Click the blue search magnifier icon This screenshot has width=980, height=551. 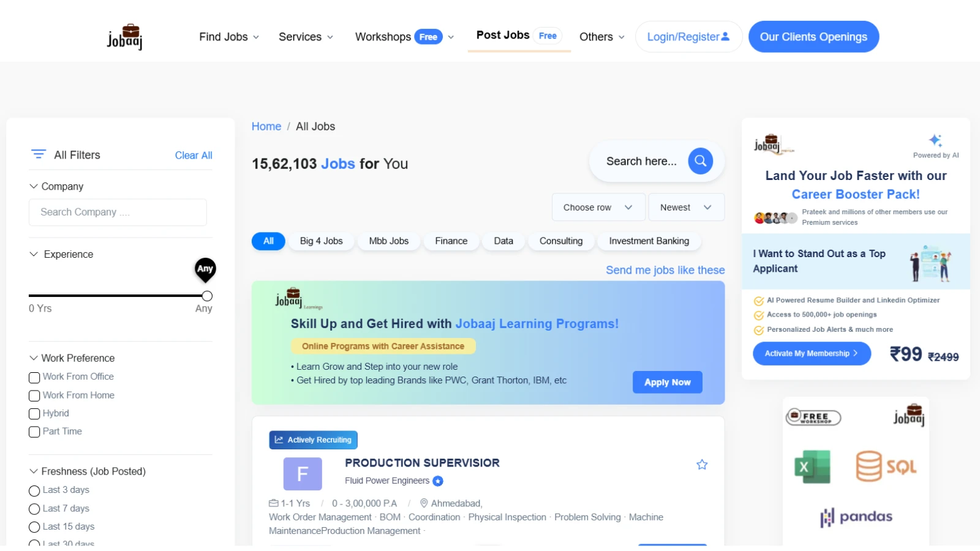point(700,161)
